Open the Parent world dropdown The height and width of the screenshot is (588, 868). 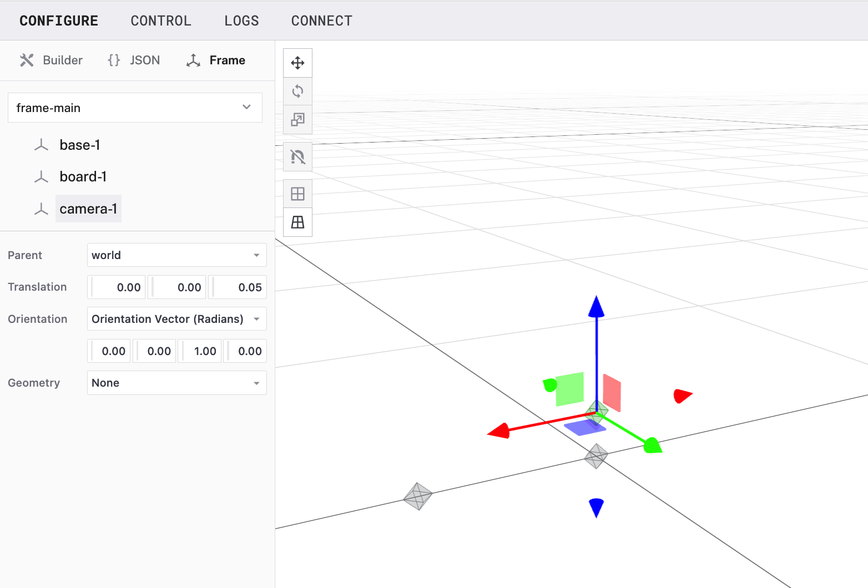pos(176,255)
